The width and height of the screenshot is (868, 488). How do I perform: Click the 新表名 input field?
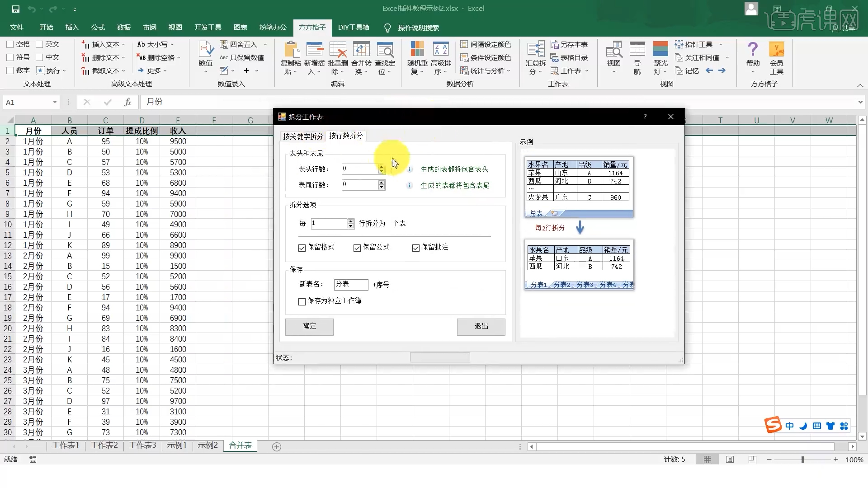coord(351,284)
